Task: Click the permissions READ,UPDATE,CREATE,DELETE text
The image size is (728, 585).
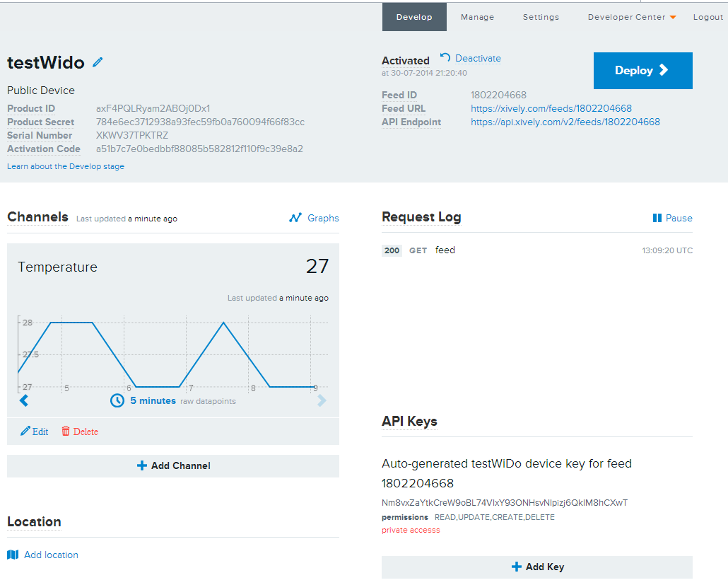Action: tap(495, 516)
